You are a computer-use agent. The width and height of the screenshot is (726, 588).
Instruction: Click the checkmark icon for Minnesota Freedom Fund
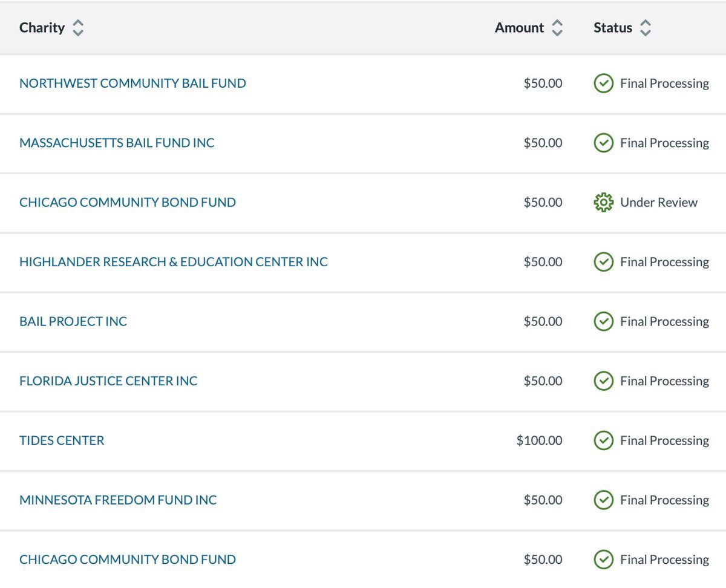(603, 500)
